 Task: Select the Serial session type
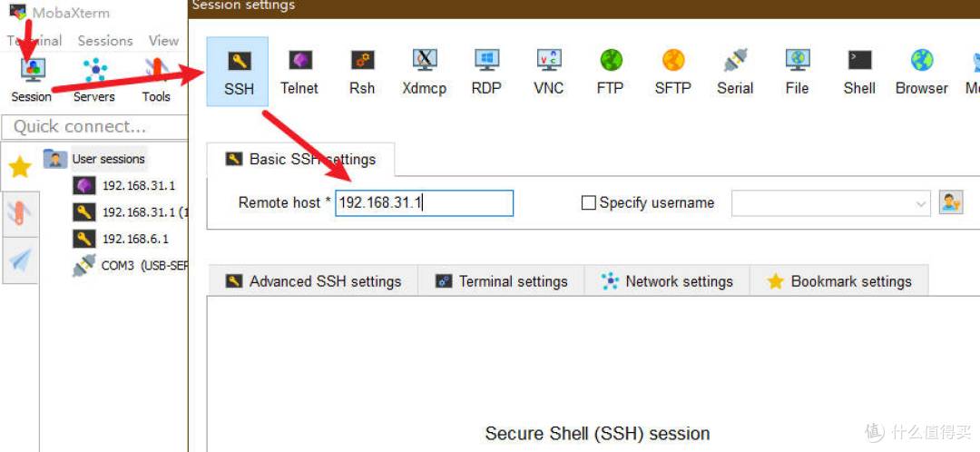click(735, 72)
